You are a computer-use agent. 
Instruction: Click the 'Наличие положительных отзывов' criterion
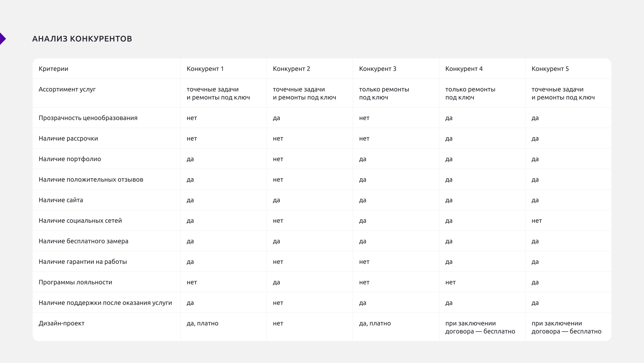point(91,180)
